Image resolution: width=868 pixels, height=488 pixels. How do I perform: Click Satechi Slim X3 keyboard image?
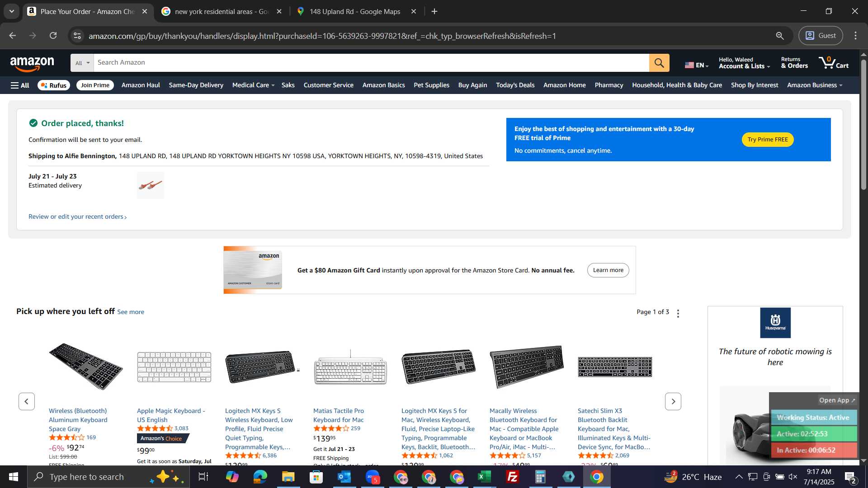pos(615,367)
